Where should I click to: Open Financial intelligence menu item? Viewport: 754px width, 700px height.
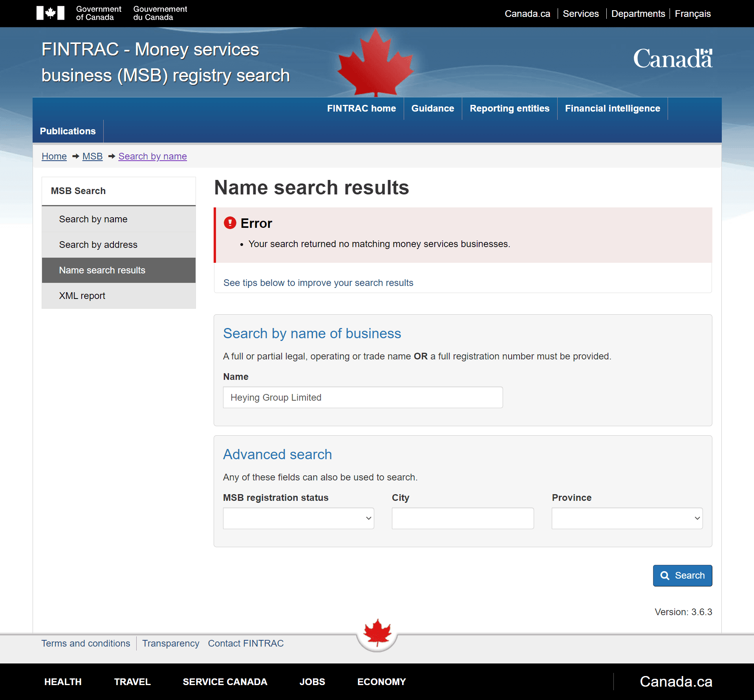click(x=612, y=108)
